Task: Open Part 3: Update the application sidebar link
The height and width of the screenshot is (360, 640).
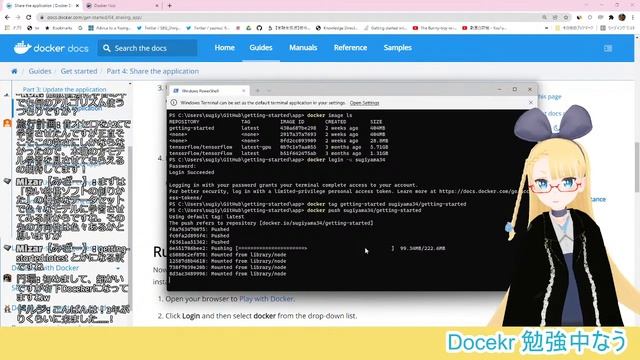Action: [64, 89]
